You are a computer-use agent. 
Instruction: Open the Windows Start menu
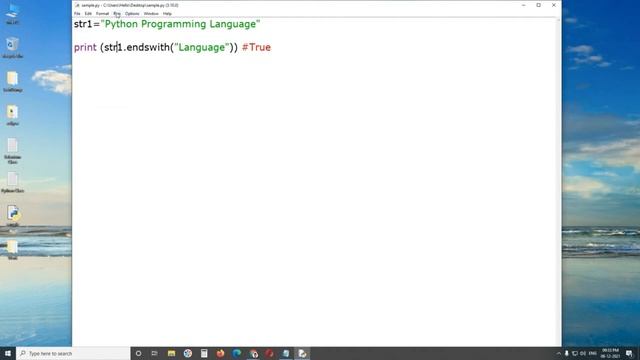click(x=8, y=353)
